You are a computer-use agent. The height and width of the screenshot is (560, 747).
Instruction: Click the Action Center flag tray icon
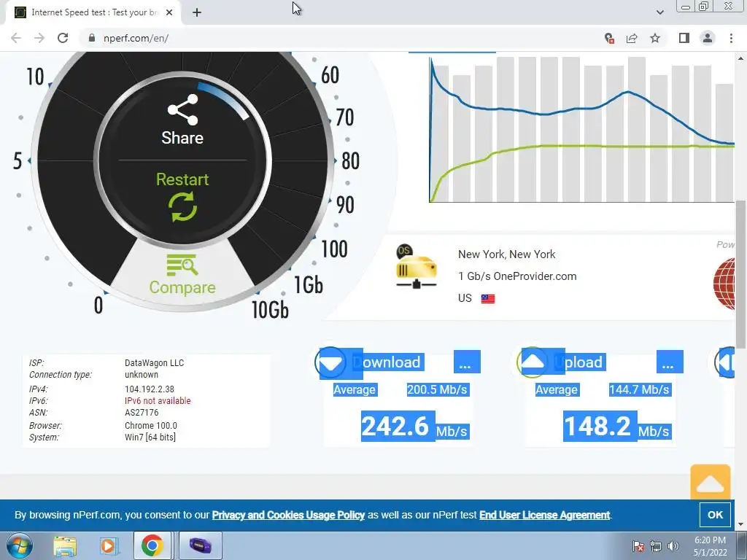point(638,546)
